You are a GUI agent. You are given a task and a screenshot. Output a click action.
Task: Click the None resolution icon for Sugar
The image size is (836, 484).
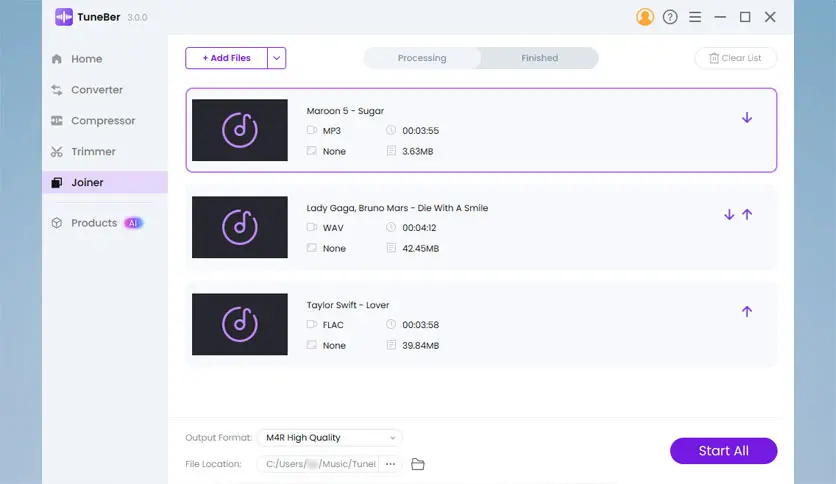[x=312, y=151]
